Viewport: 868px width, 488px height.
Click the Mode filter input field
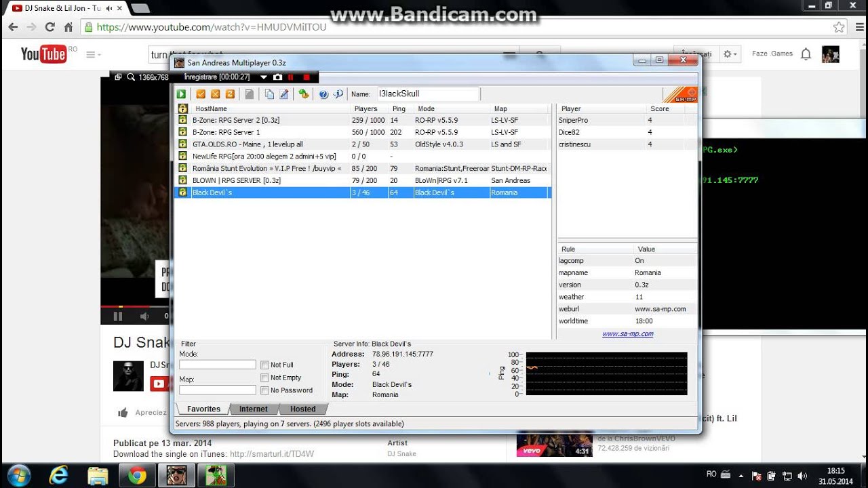[x=218, y=365]
